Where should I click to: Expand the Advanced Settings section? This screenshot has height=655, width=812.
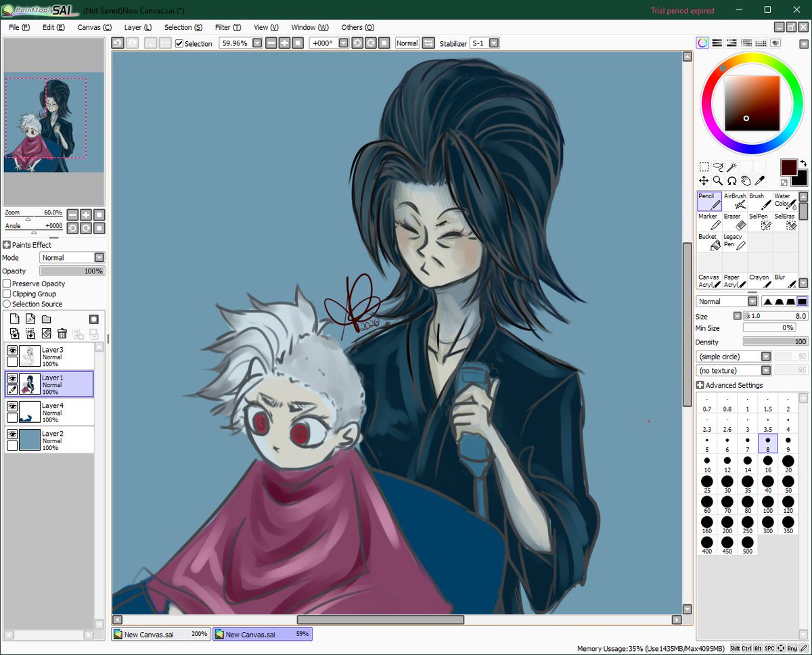[x=699, y=384]
